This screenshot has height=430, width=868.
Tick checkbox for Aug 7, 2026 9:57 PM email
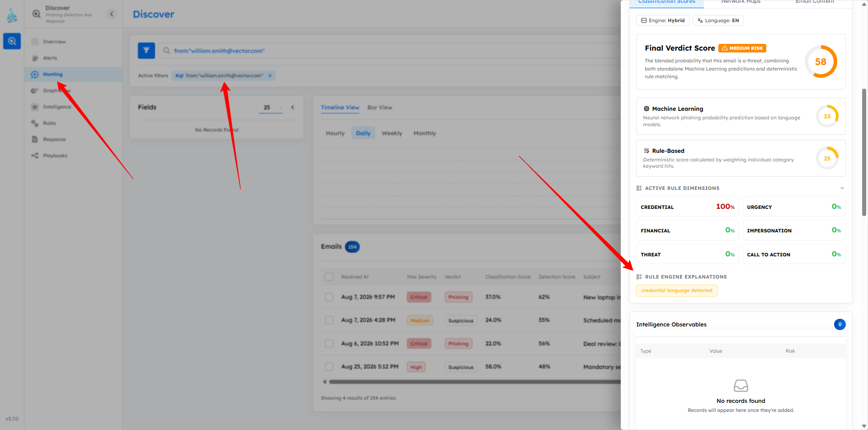click(329, 297)
